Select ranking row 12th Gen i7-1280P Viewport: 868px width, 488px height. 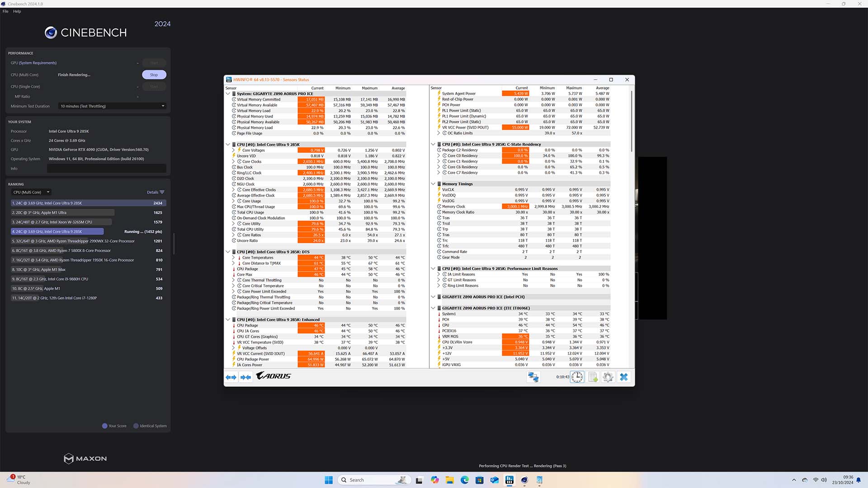tap(88, 298)
